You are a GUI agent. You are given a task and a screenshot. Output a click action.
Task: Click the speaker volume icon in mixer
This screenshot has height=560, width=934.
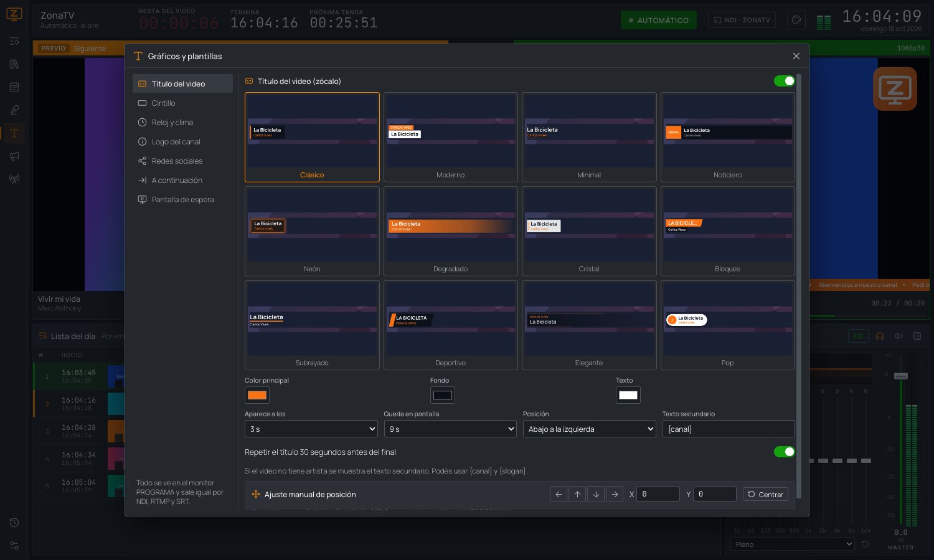click(899, 336)
